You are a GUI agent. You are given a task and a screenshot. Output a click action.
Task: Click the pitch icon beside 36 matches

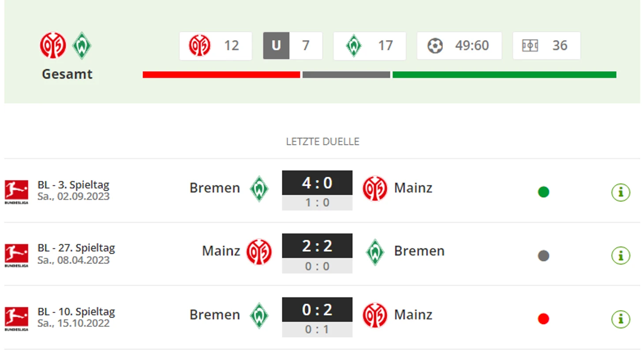(x=530, y=46)
